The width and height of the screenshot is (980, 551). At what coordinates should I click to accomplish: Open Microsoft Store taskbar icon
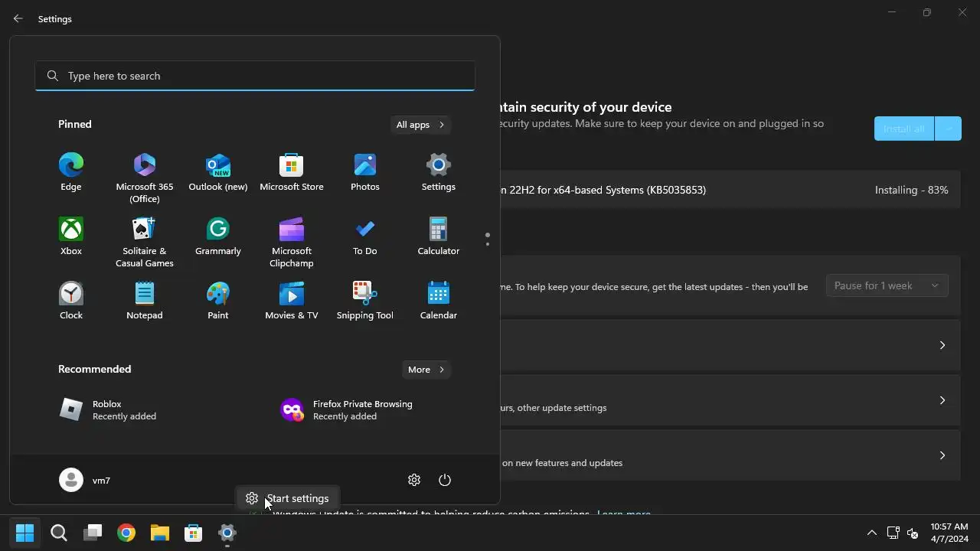click(194, 533)
